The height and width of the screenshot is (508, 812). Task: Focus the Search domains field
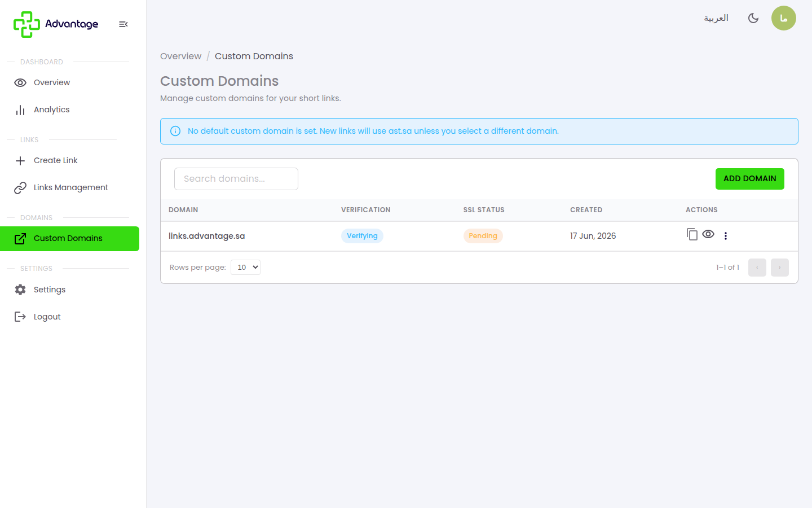(x=236, y=179)
